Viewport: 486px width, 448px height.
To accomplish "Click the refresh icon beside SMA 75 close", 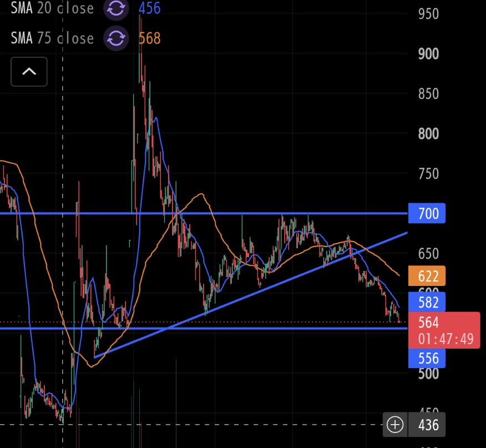I will click(x=117, y=38).
